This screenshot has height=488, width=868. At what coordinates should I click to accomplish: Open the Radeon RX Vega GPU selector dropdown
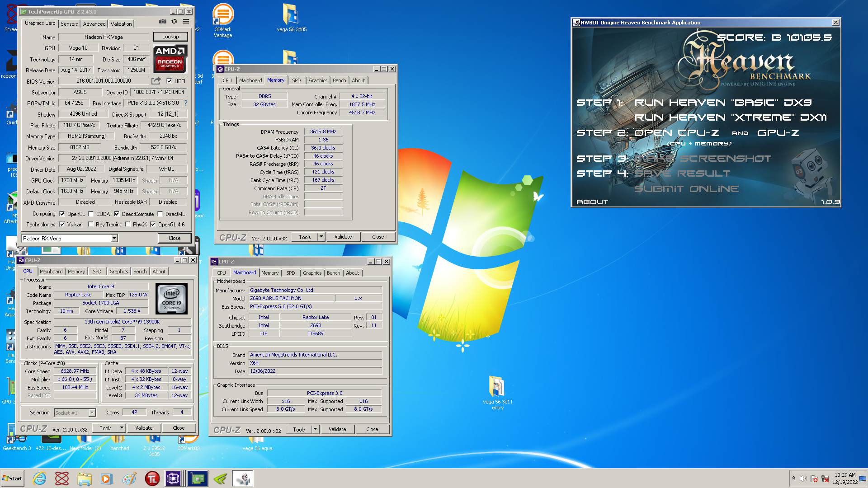click(114, 238)
